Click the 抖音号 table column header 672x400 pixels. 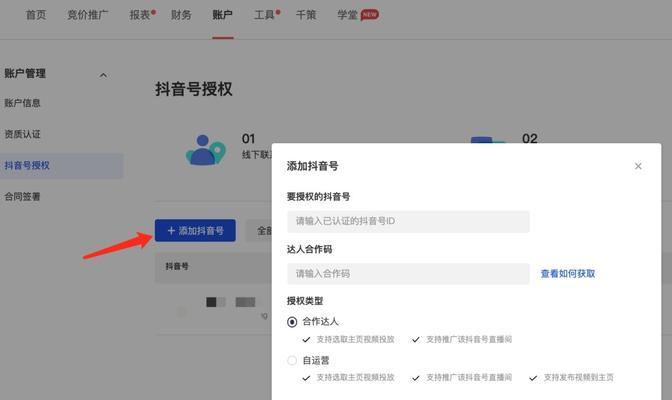pos(177,266)
